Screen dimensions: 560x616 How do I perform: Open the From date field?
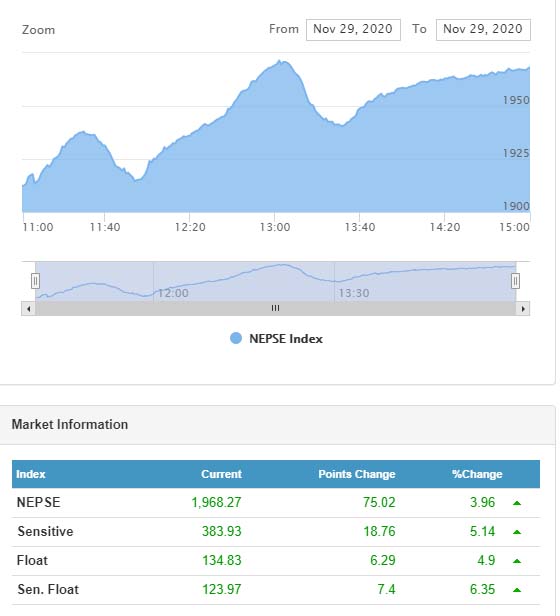(x=353, y=29)
